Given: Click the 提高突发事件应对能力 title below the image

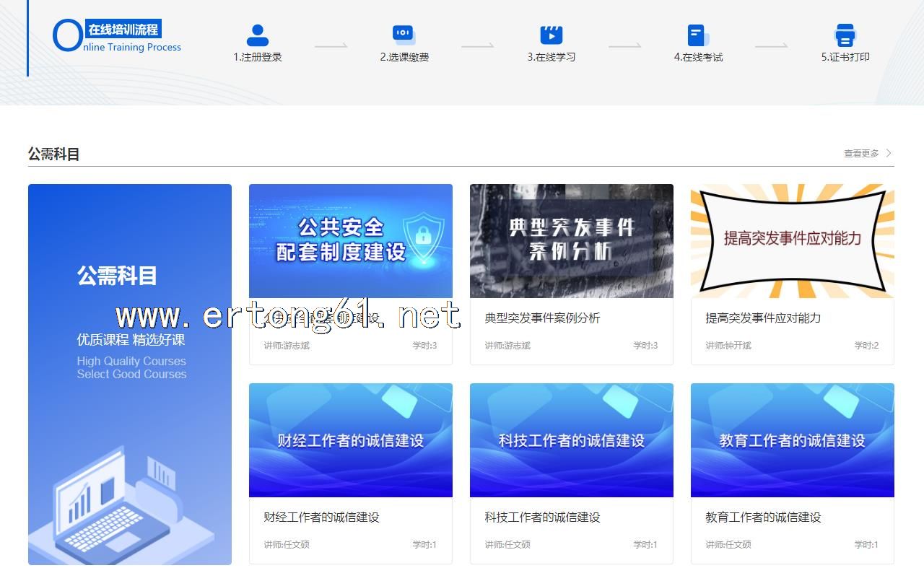Looking at the screenshot, I should (x=763, y=318).
